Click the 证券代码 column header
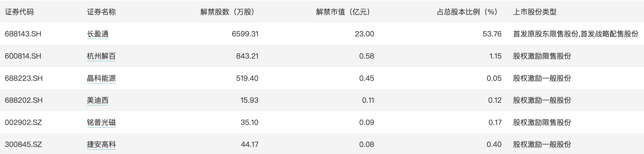Screen dimensions: 644x154 pos(19,12)
